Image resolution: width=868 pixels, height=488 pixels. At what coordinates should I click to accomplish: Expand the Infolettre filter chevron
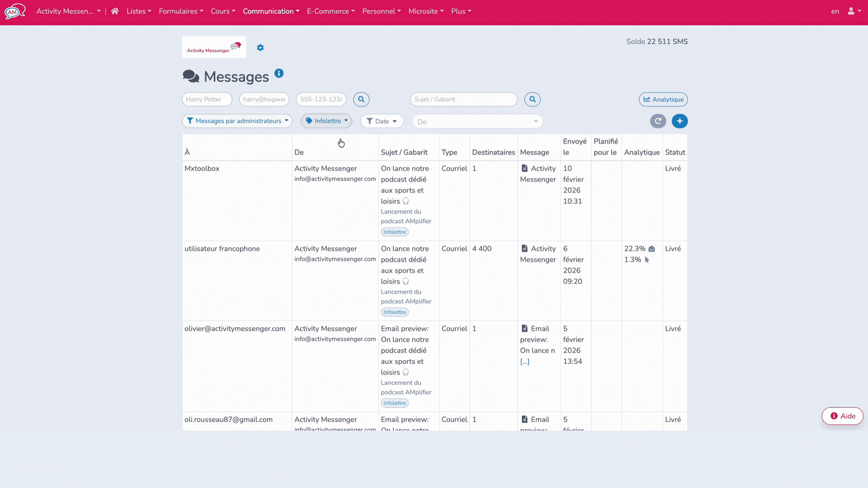[345, 121]
